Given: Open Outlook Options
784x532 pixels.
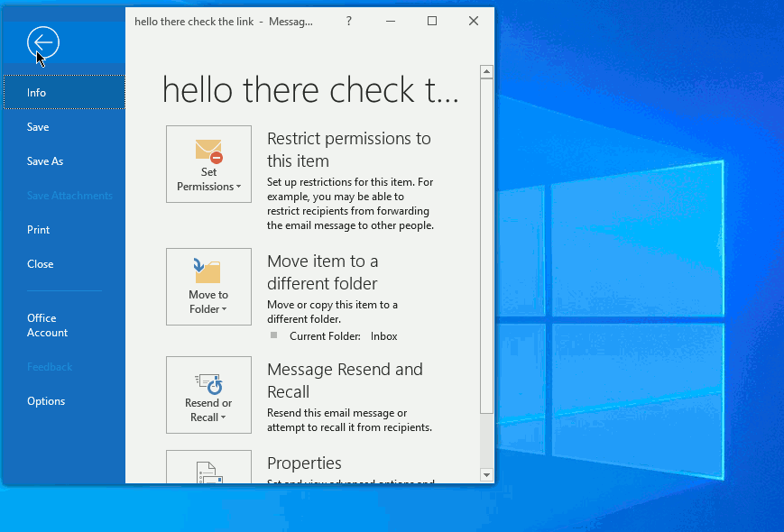Looking at the screenshot, I should click(45, 400).
